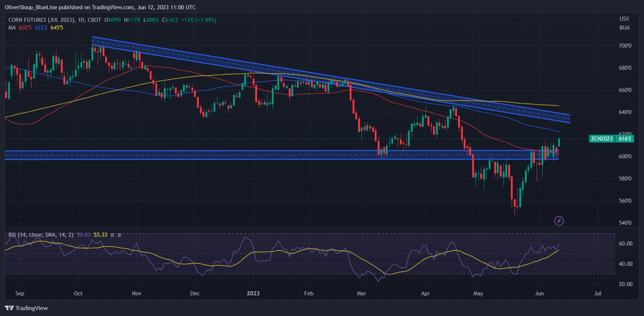Click the Jul label on time axis
The image size is (644, 316).
(x=598, y=294)
